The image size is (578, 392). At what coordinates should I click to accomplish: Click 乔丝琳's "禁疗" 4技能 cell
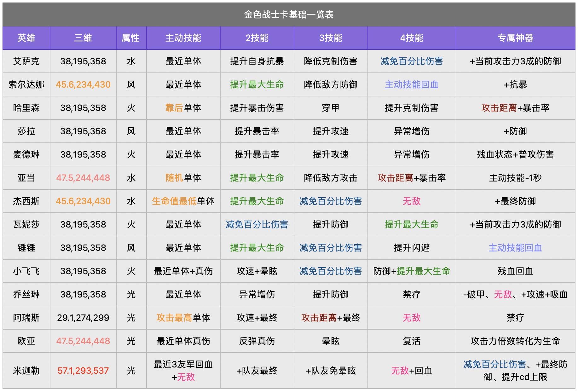(x=412, y=294)
